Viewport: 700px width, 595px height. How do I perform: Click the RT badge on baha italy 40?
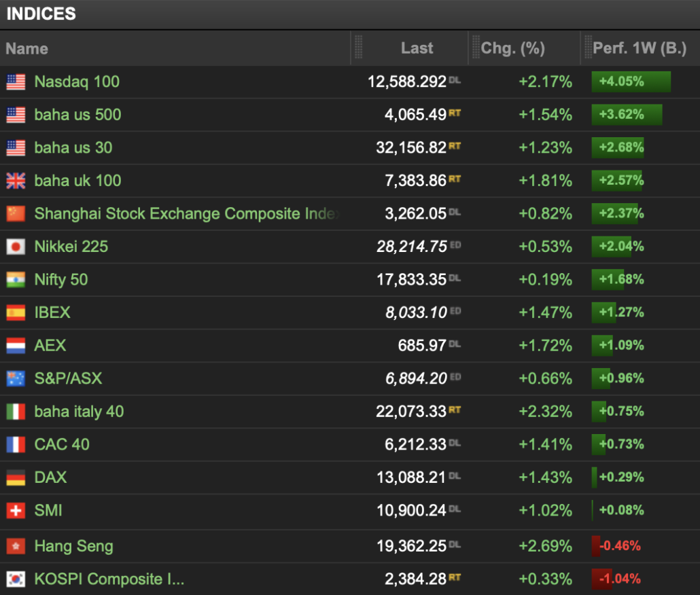pyautogui.click(x=455, y=410)
